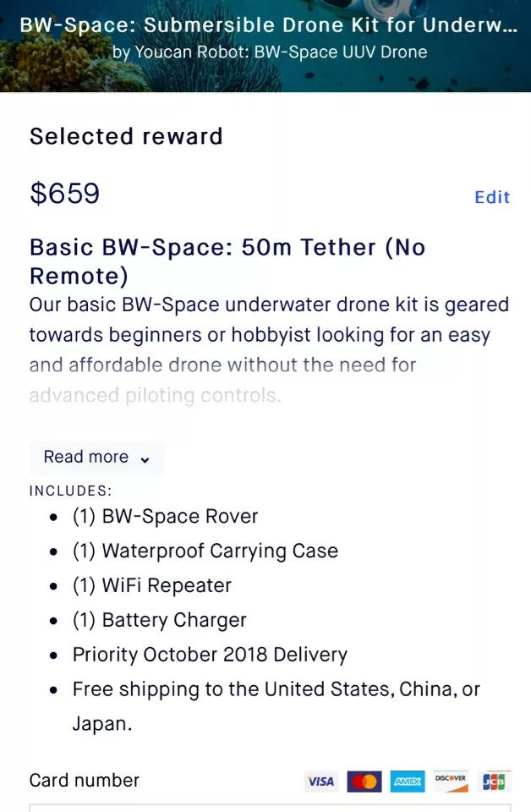531x812 pixels.
Task: Expand description using Read more chevron
Action: point(145,459)
